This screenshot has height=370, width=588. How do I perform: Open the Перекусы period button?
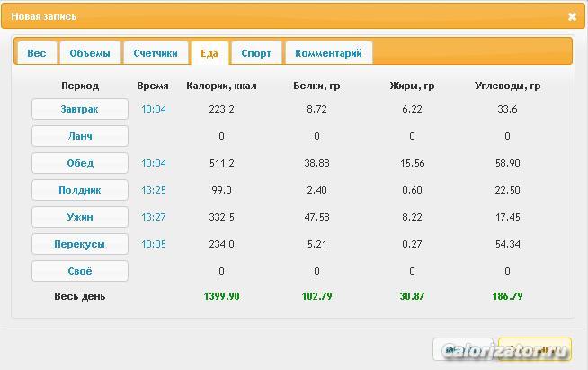click(80, 244)
